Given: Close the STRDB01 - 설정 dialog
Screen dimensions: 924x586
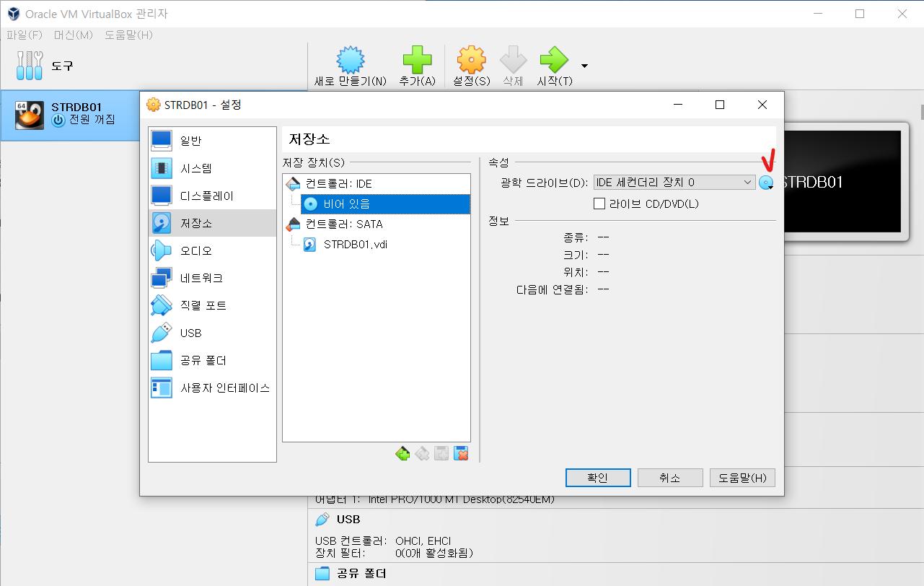Looking at the screenshot, I should click(x=762, y=105).
